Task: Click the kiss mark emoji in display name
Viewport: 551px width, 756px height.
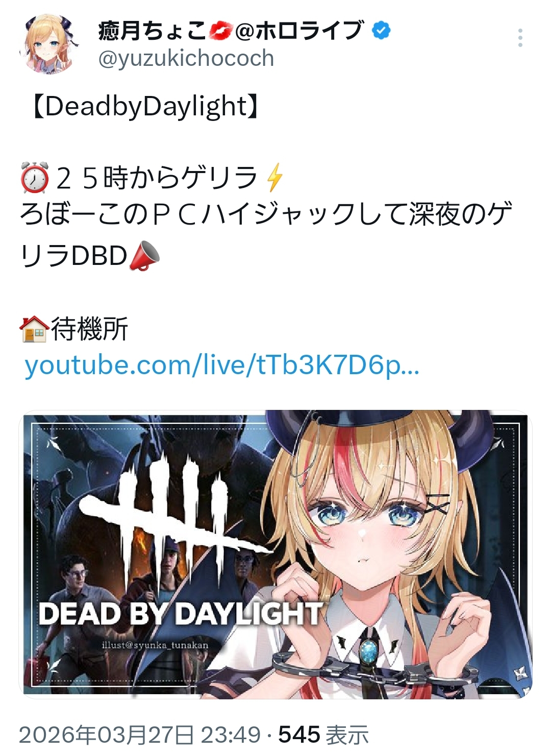Action: pos(220,31)
